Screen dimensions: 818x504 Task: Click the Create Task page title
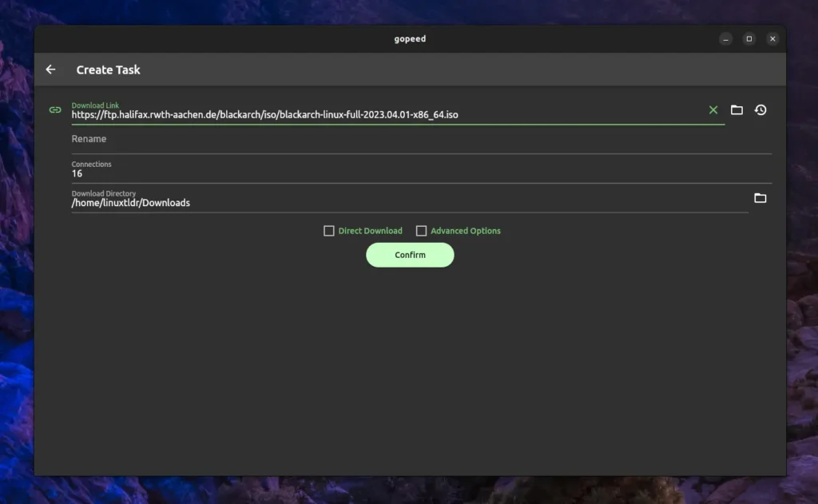108,70
